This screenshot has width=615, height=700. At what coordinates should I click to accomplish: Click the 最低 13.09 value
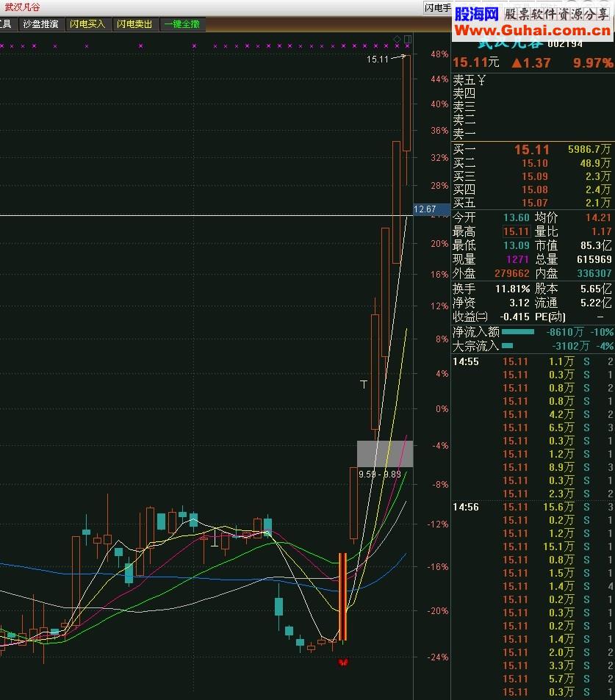click(517, 245)
